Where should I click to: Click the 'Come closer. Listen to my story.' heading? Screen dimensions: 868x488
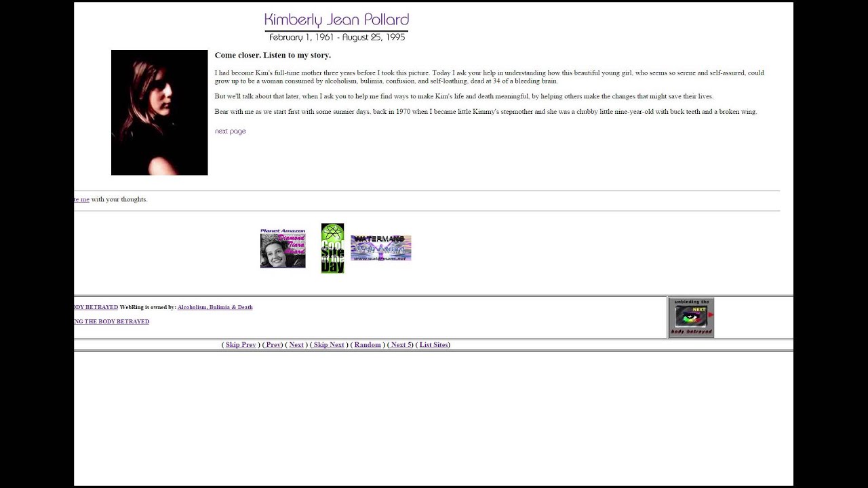pos(273,55)
